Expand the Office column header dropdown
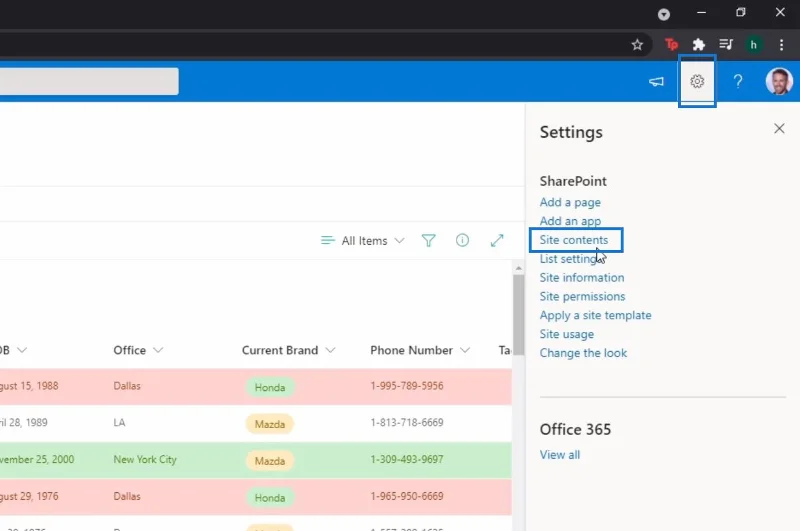 [158, 350]
